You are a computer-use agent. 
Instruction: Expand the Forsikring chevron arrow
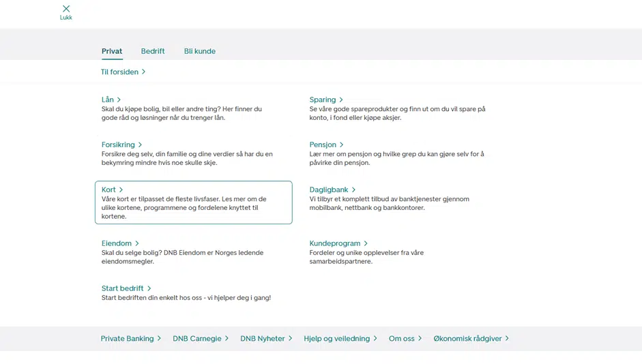(140, 145)
